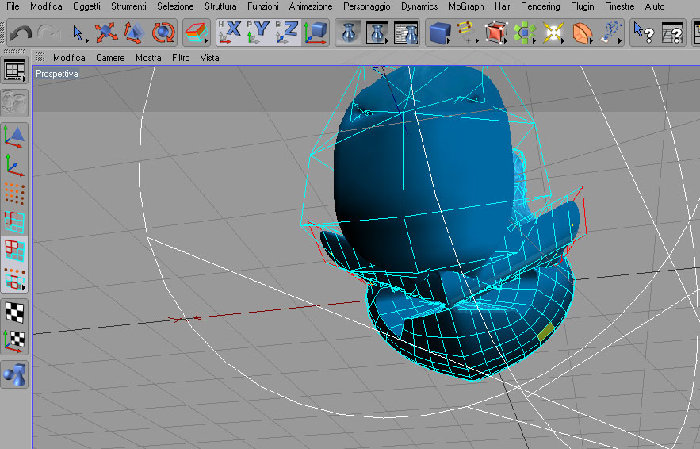The width and height of the screenshot is (700, 449).
Task: Click the Undo arrow icon
Action: [21, 33]
